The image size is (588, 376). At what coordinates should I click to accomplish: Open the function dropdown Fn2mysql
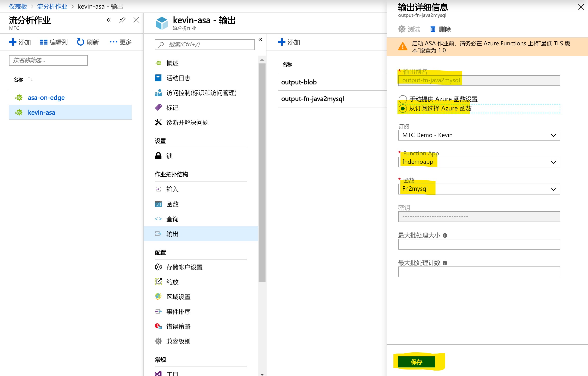point(479,189)
